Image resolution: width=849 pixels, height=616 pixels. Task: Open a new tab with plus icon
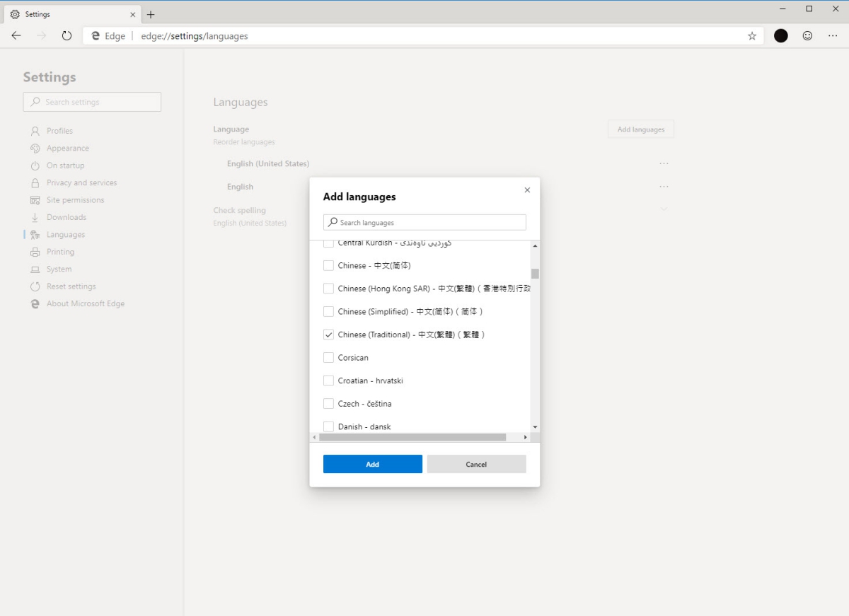point(151,14)
